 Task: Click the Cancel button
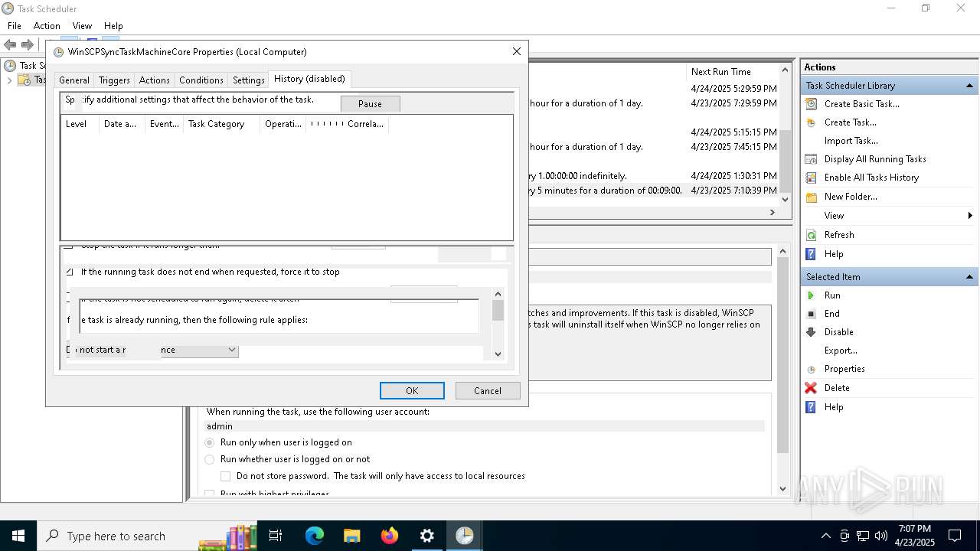click(x=488, y=390)
